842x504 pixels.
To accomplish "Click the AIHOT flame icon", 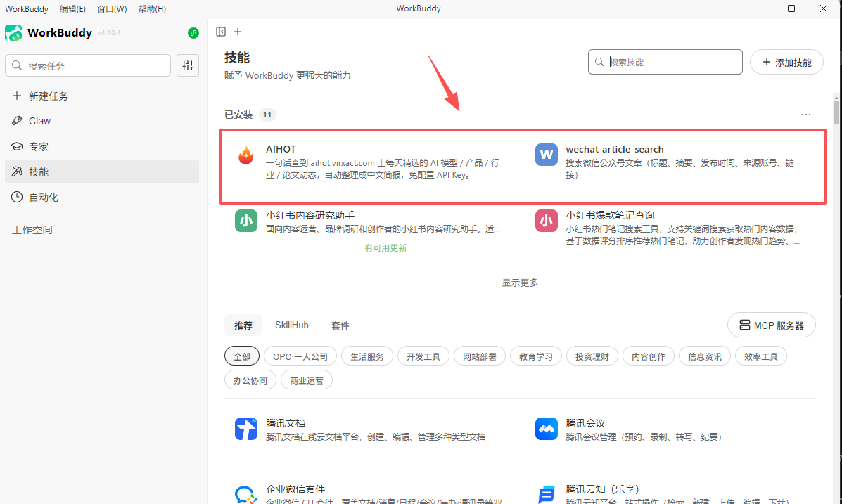I will tap(246, 155).
